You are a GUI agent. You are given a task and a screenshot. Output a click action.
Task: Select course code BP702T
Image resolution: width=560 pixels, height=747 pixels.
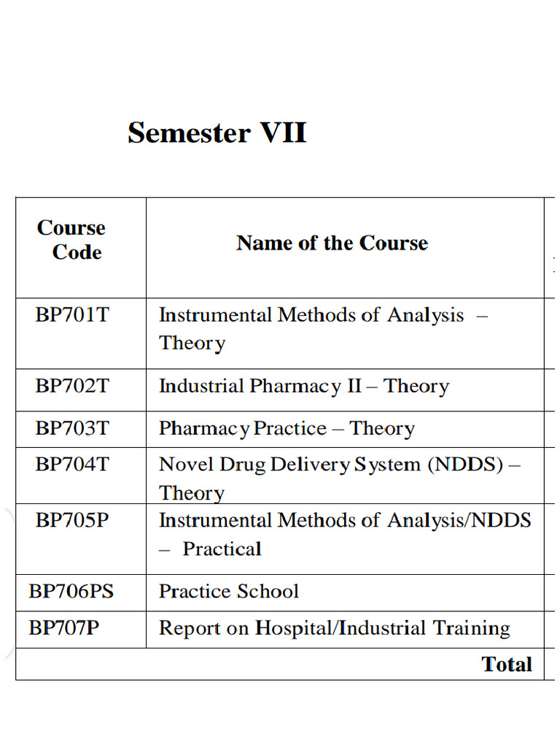71,386
